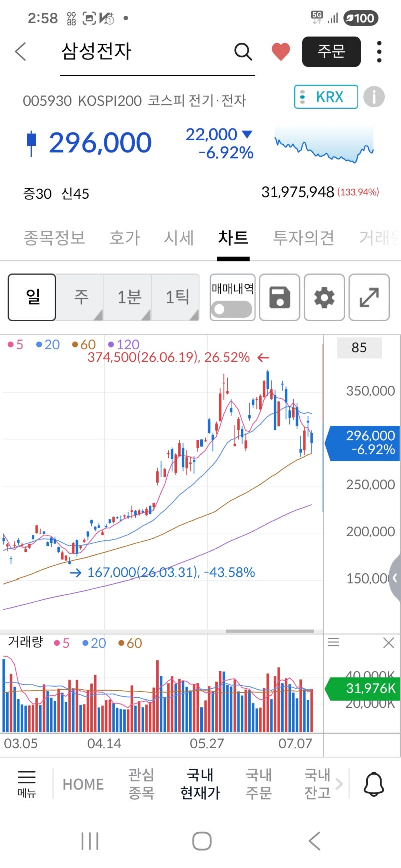This screenshot has height=868, width=401.
Task: Tap Android recent apps button
Action: click(x=90, y=841)
